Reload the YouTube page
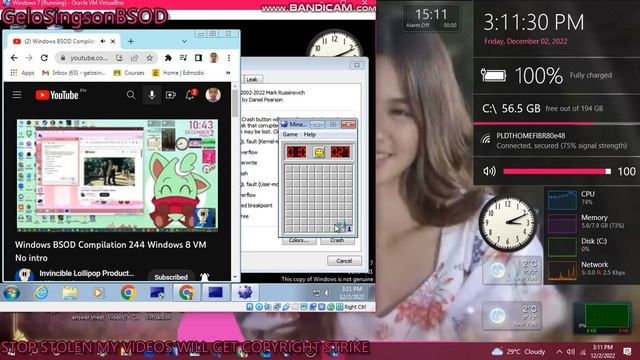Viewport: 640px width, 360px height. [44, 58]
